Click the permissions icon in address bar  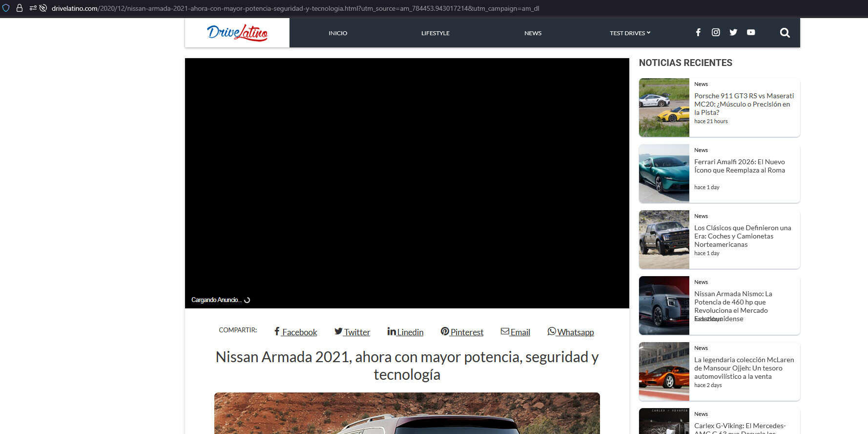33,8
